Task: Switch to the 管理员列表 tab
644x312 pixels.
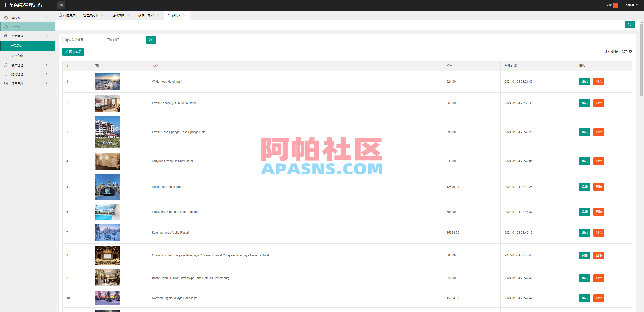Action: point(90,15)
